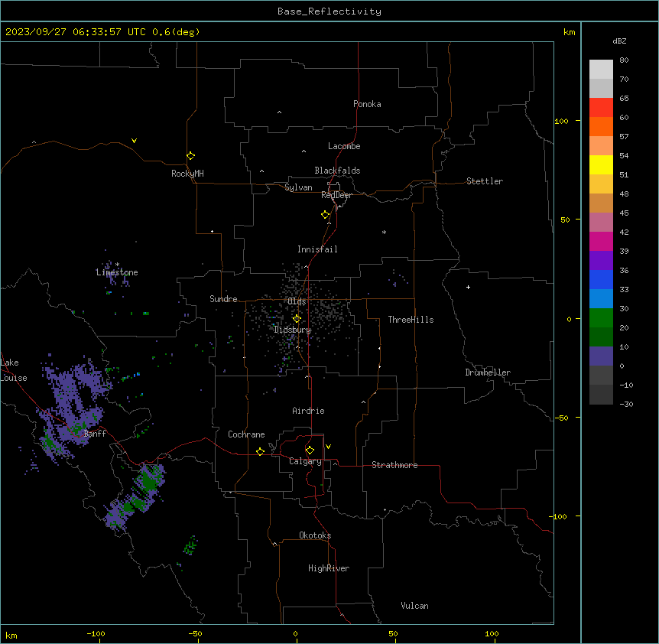Viewport: 659px width, 644px height.
Task: Click the white asterisk marker east of Innisfail
Action: [x=384, y=232]
